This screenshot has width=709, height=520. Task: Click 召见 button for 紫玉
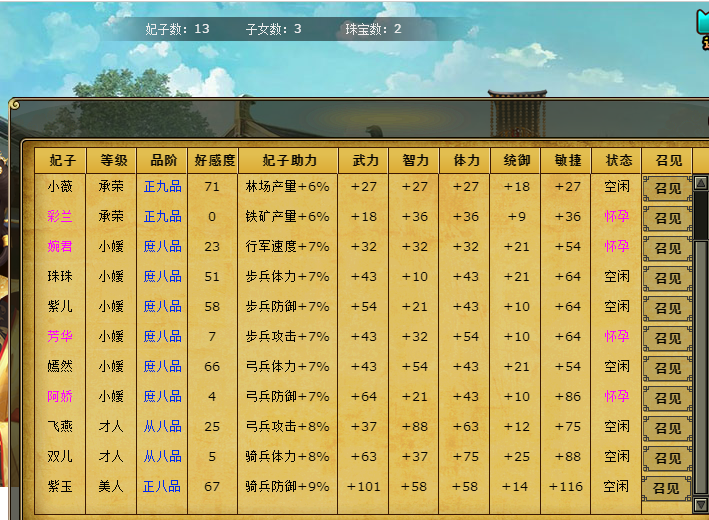(666, 488)
